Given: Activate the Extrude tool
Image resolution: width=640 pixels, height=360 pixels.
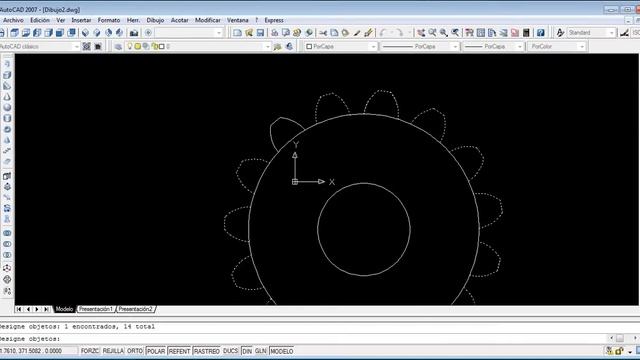Looking at the screenshot, I should pyautogui.click(x=7, y=176).
